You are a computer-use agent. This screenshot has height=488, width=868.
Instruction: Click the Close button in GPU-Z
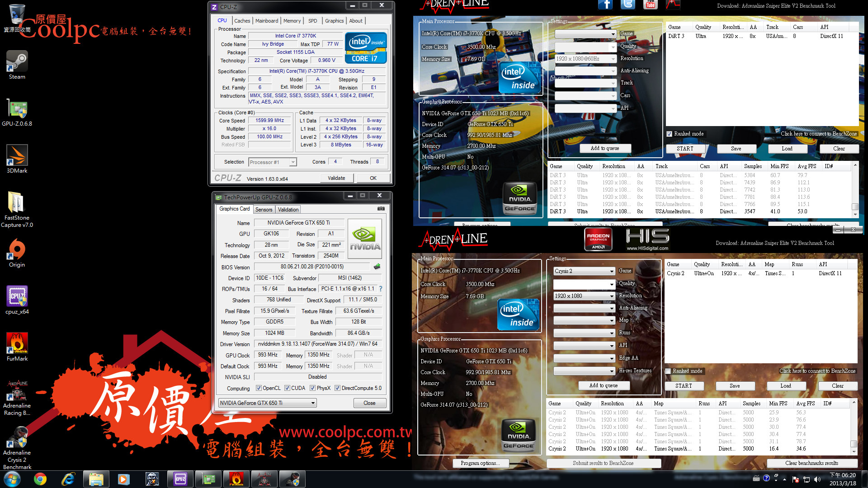[369, 403]
